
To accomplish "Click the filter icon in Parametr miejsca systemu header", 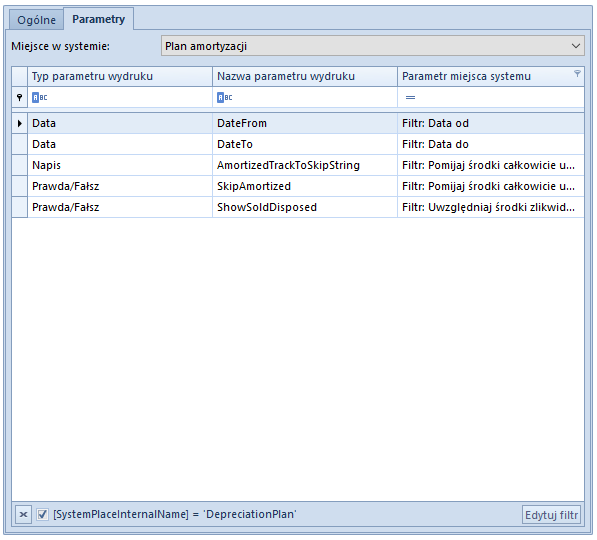I will point(577,73).
